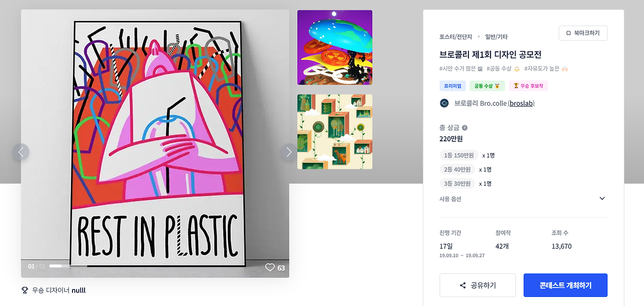Click the image slide progress bar
644x306 pixels.
pyautogui.click(x=68, y=266)
